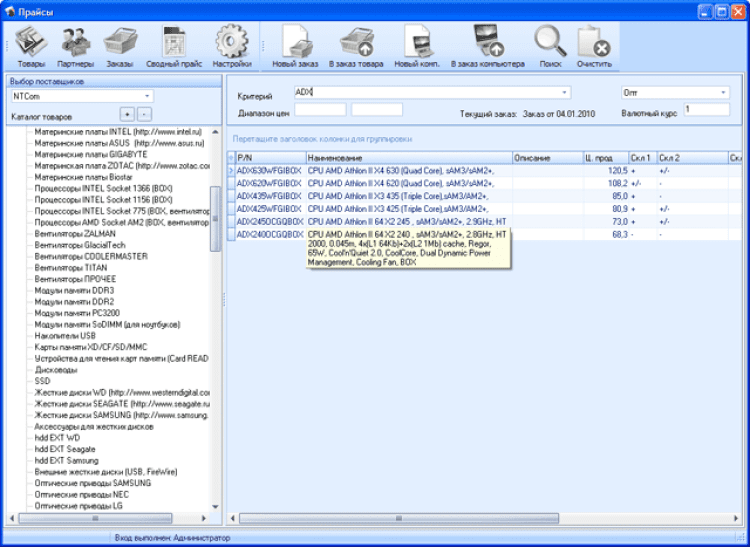750x547 pixels.
Task: Select Оптические приводы LG item
Action: (78, 506)
